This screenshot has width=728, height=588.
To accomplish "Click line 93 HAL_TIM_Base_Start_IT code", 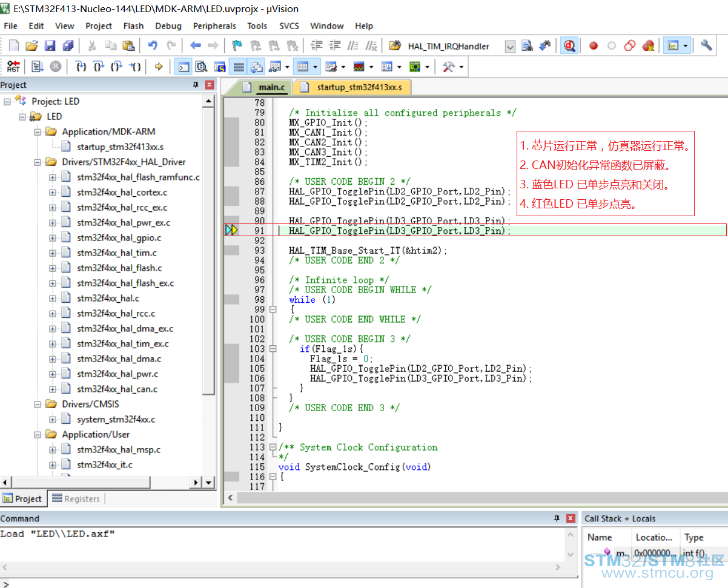I will (x=368, y=250).
